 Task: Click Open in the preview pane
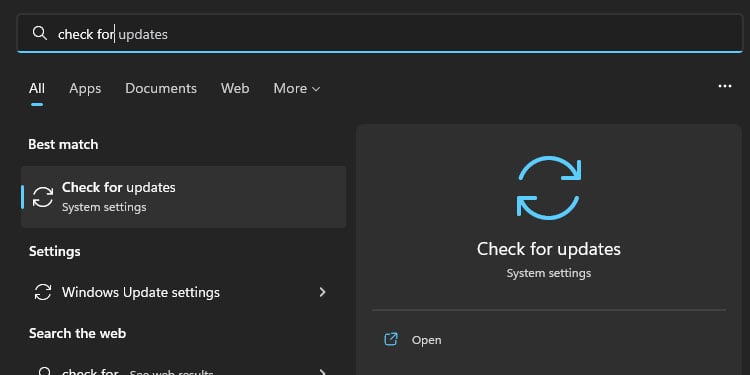(427, 340)
